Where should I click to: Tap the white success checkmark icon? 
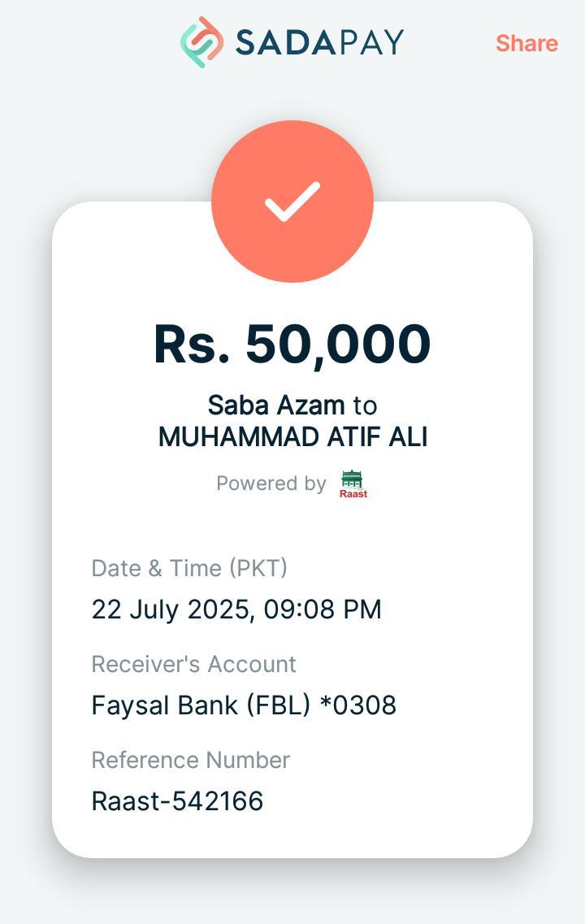pos(292,202)
